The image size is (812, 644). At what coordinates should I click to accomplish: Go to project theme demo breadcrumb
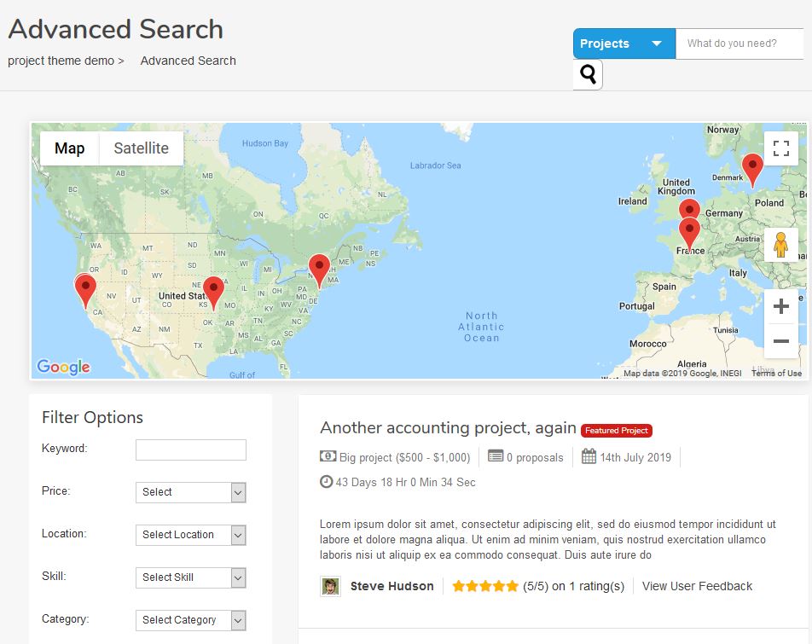[x=61, y=61]
